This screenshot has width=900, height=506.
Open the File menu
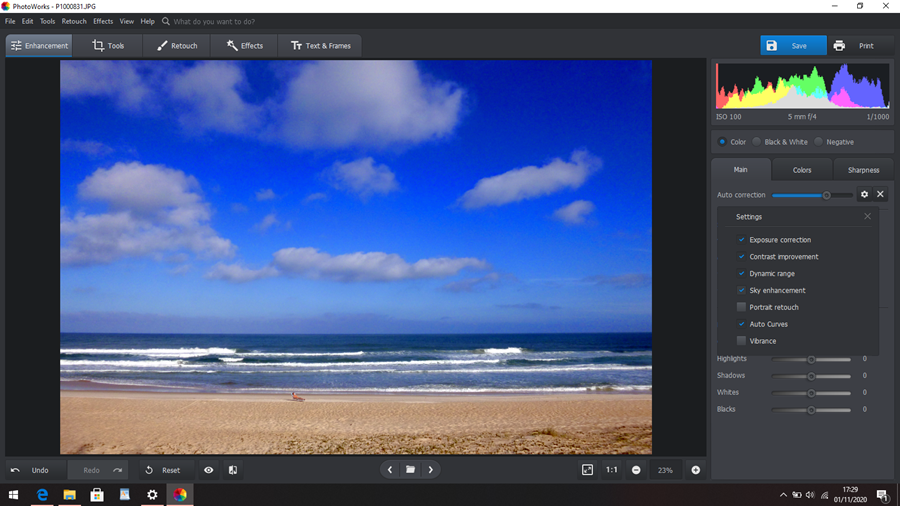click(10, 21)
